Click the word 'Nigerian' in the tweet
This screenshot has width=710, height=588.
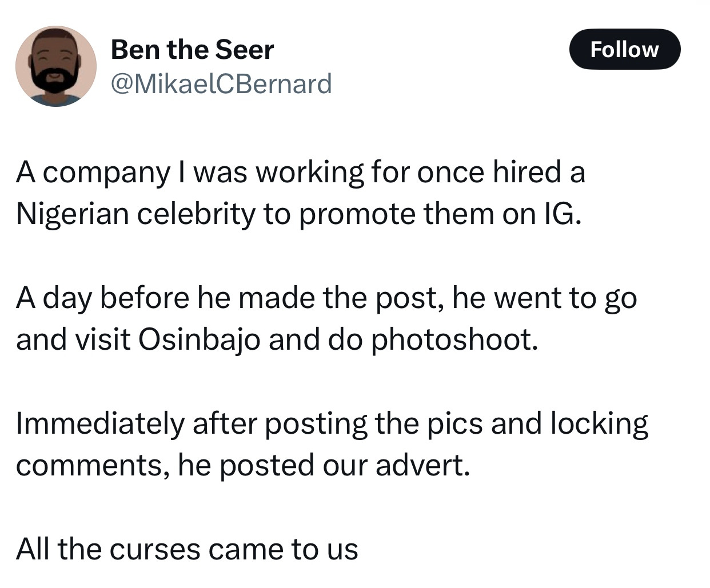coord(73,214)
